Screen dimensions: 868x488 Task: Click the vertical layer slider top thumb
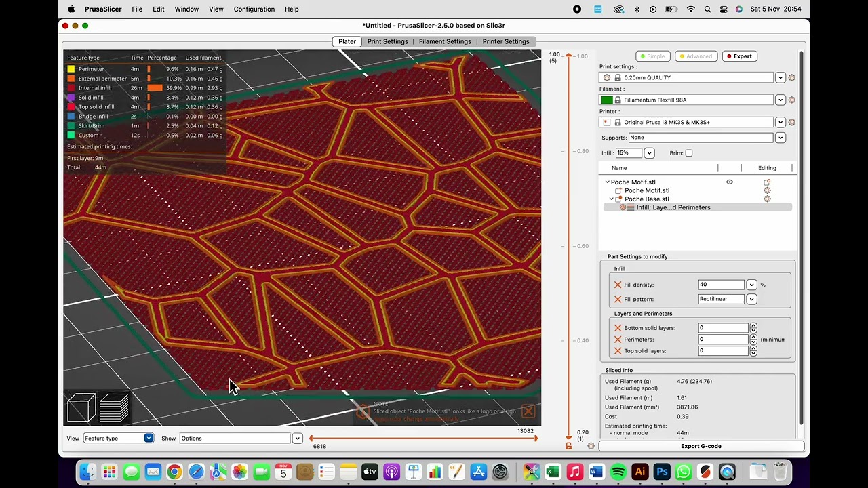pyautogui.click(x=568, y=56)
